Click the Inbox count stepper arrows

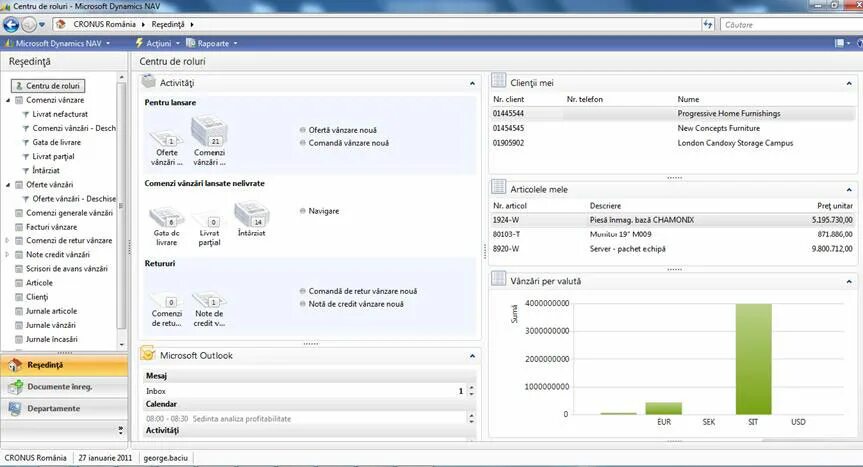pos(471,391)
